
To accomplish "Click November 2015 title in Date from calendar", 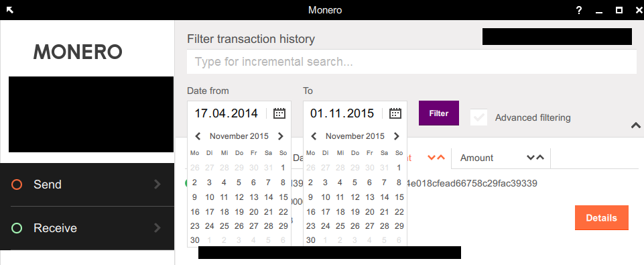I will 239,136.
